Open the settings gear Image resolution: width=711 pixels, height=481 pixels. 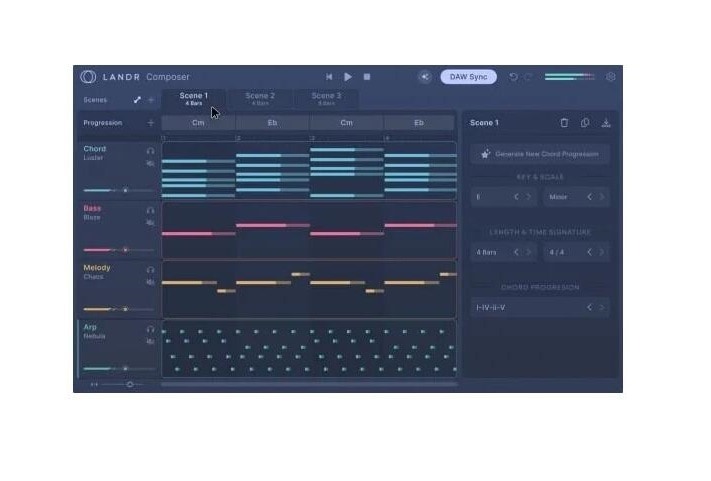(611, 77)
